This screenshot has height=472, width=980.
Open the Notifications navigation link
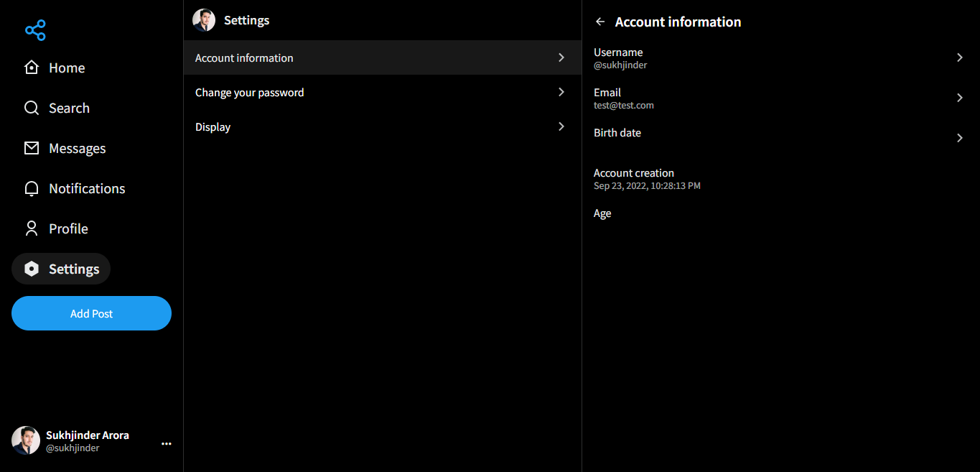coord(87,188)
